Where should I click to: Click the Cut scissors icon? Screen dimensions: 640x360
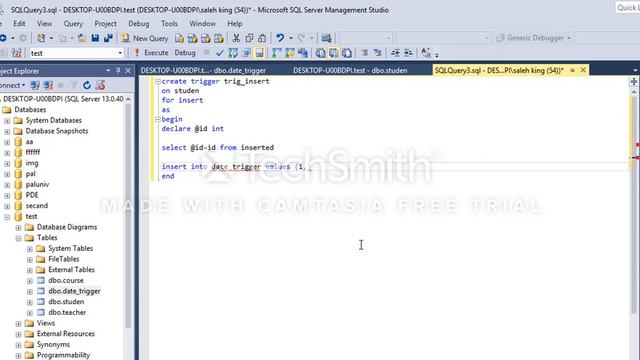click(x=236, y=38)
